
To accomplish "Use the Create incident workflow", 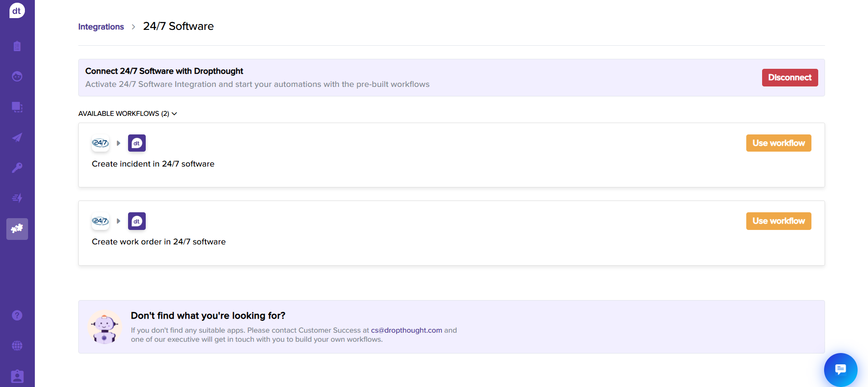I will [x=778, y=143].
